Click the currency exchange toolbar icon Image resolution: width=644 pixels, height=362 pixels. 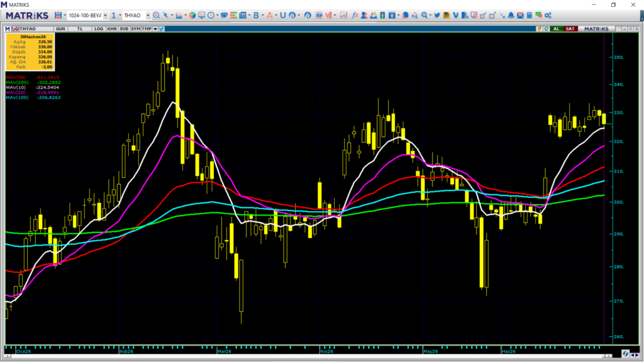click(415, 15)
